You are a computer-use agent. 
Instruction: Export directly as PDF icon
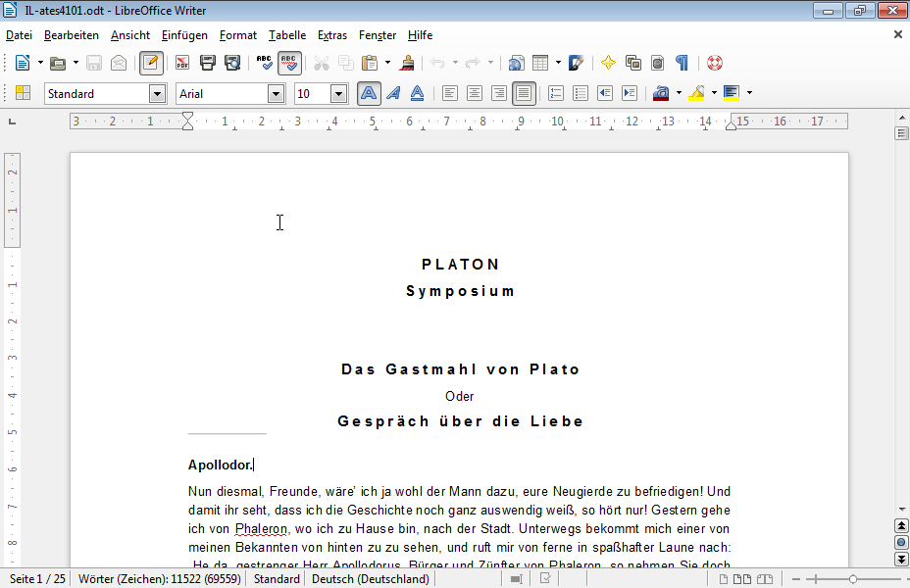[182, 63]
